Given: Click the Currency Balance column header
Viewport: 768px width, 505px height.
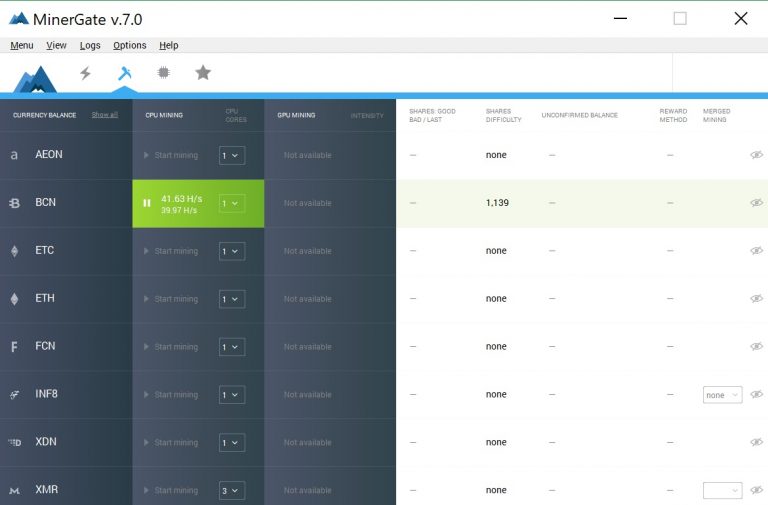Looking at the screenshot, I should [x=45, y=115].
